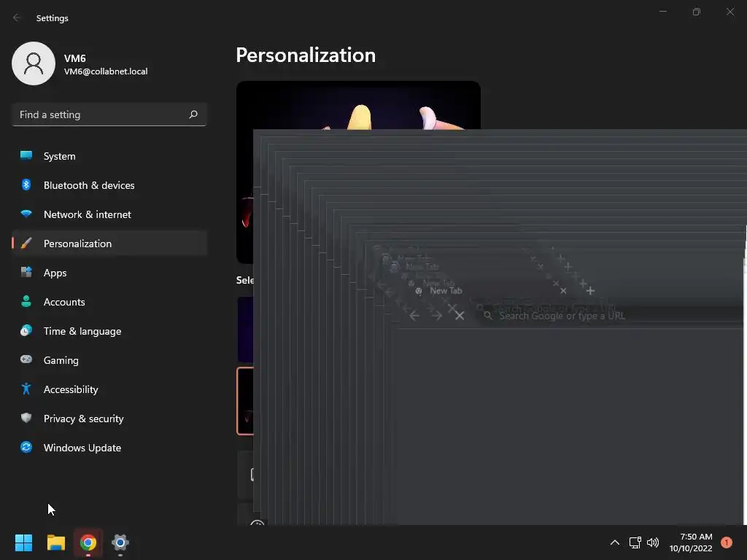
Task: Select Personalization in the sidebar
Action: tap(109, 244)
